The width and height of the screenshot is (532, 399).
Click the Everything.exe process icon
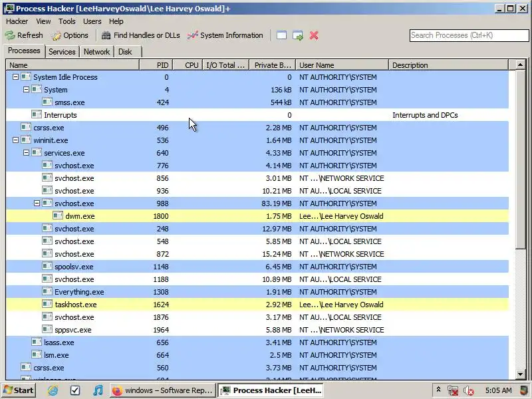(47, 292)
